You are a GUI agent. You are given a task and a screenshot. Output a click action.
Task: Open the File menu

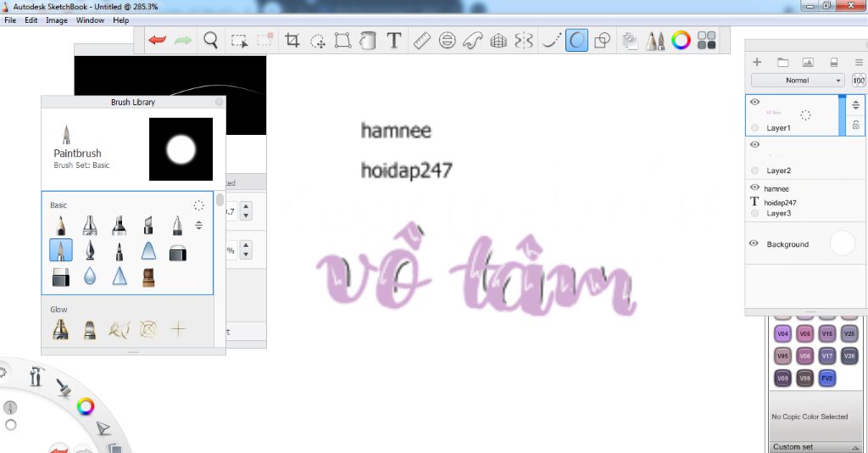point(10,20)
